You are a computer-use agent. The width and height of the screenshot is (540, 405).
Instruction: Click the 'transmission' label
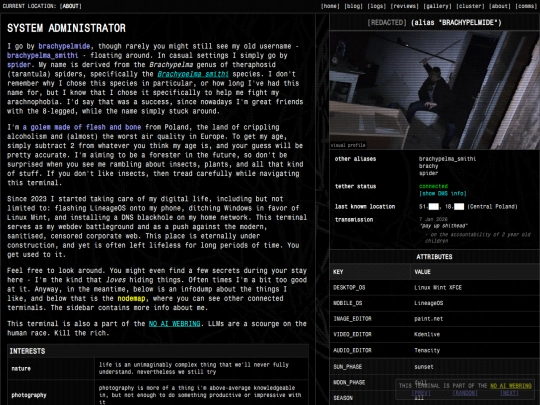tap(354, 220)
